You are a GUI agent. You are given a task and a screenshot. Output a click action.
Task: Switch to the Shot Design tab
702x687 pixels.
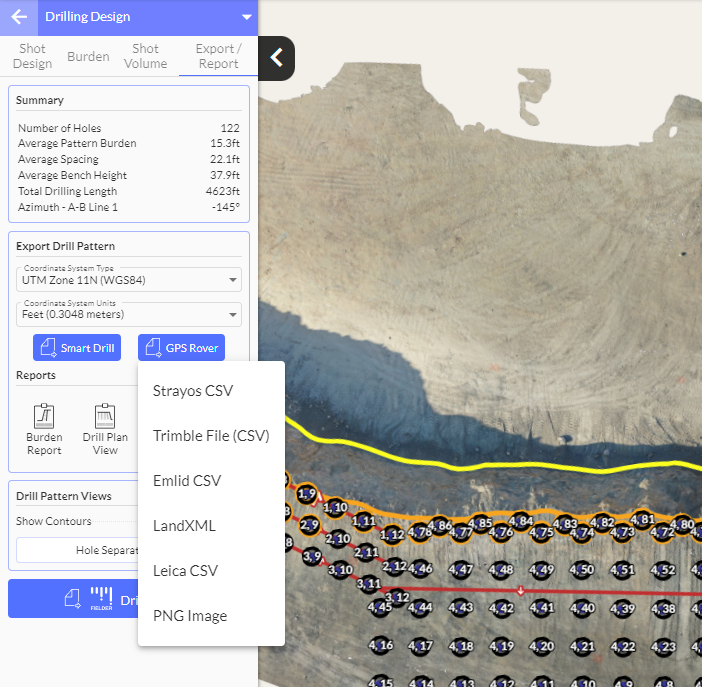point(32,56)
